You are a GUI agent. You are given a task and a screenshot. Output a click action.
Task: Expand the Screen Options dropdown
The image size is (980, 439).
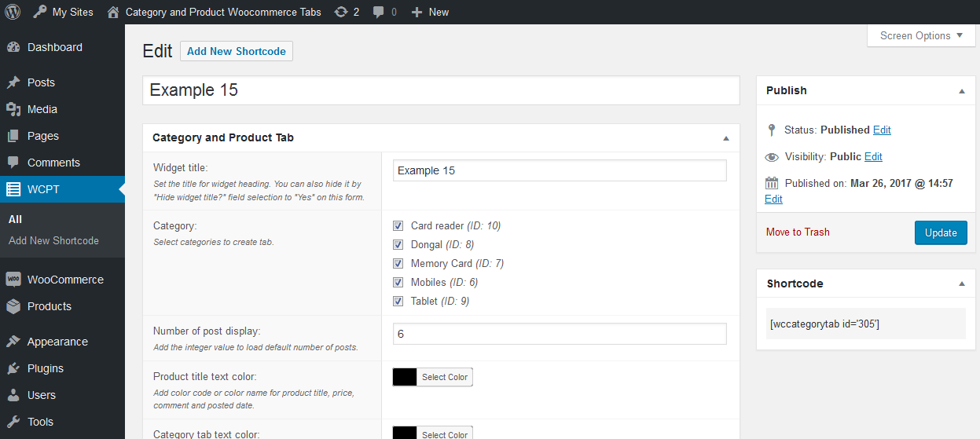click(x=921, y=35)
